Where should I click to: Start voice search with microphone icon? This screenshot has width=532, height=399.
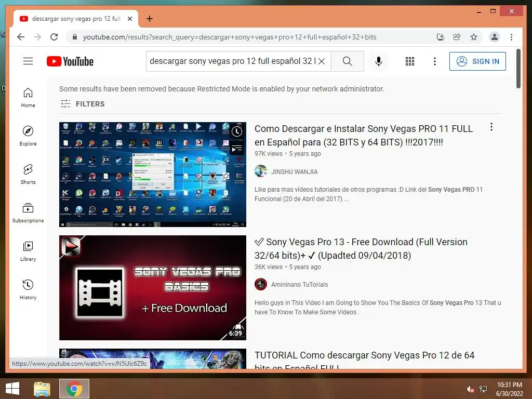pyautogui.click(x=379, y=61)
